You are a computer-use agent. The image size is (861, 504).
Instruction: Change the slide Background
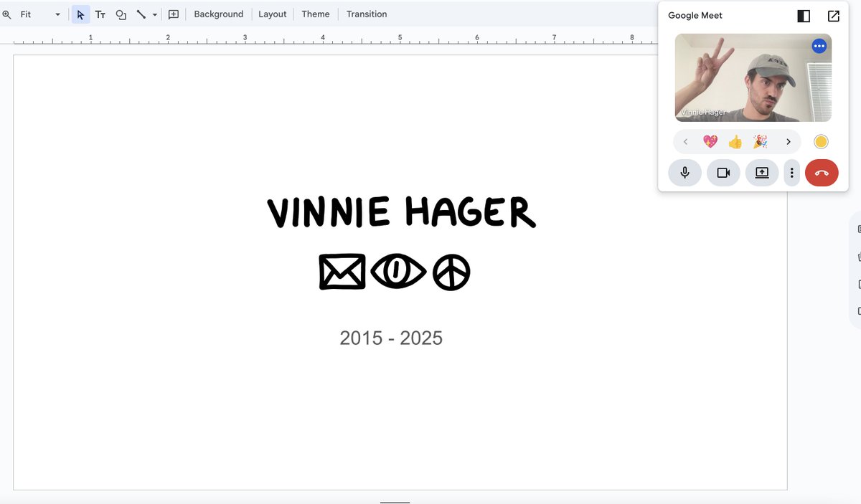pyautogui.click(x=218, y=14)
